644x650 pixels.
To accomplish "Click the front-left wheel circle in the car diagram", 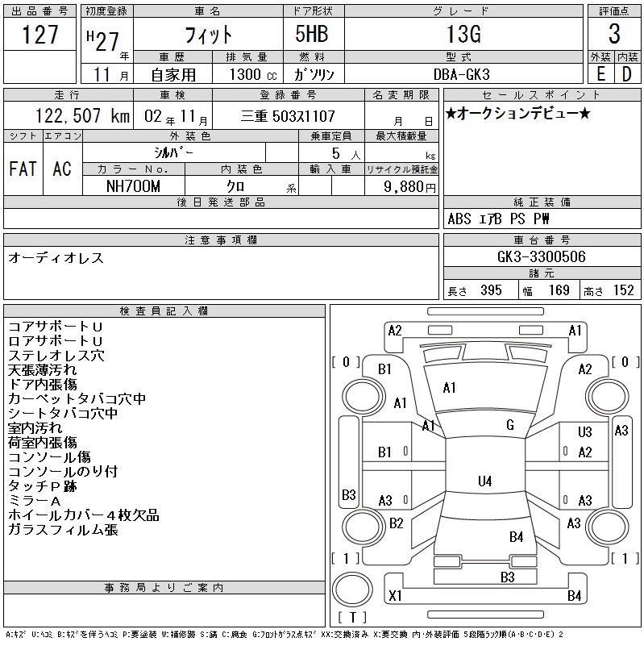I will (355, 397).
